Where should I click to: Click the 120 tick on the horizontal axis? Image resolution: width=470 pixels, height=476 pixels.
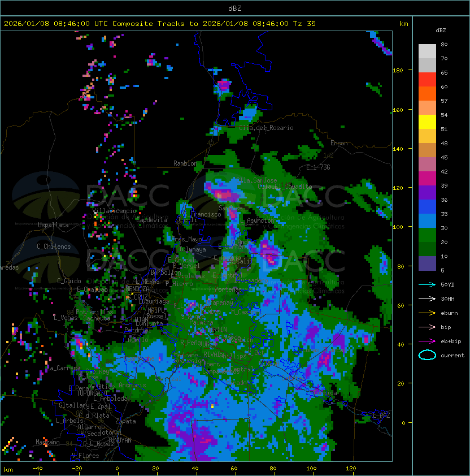351,469
